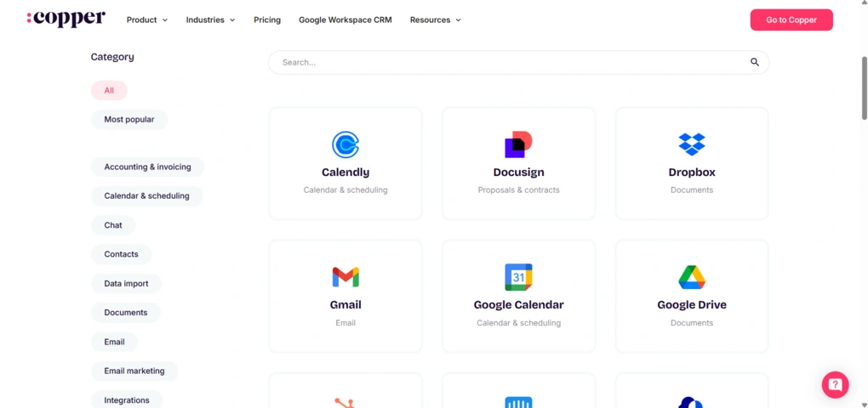Expand the Product dropdown menu
Screen dimensions: 868x408
click(146, 20)
